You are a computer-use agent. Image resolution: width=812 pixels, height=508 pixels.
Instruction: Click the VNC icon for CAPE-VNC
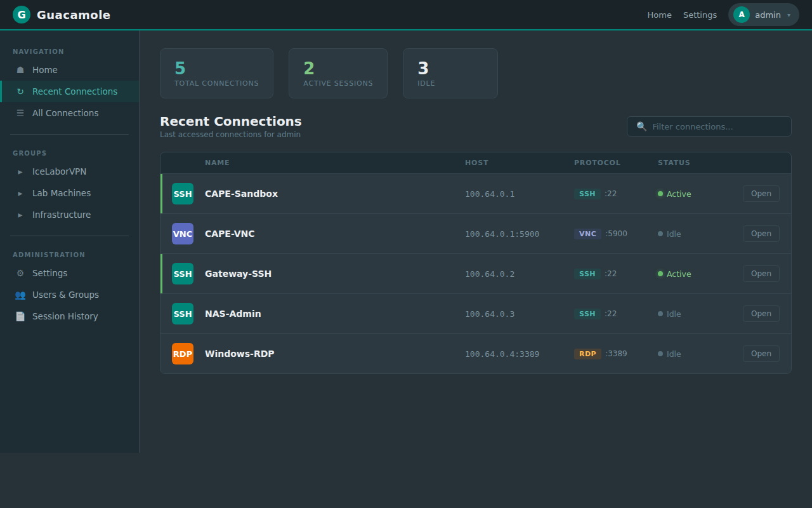[183, 234]
